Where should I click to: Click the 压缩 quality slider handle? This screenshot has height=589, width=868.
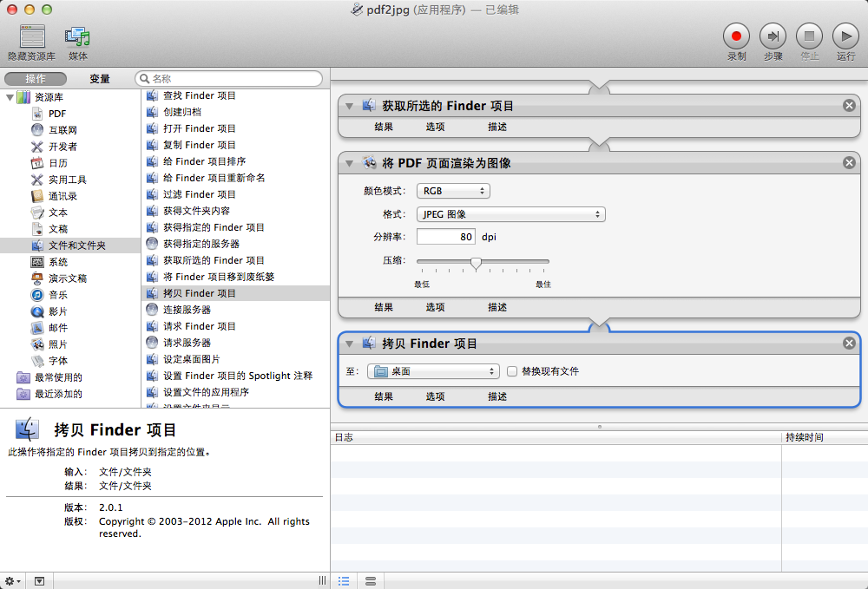pos(476,263)
